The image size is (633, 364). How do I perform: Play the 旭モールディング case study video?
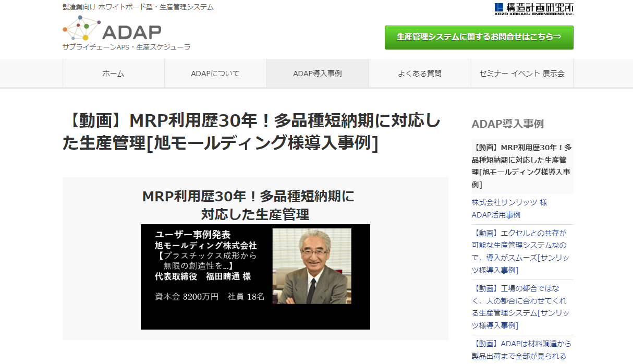255,277
